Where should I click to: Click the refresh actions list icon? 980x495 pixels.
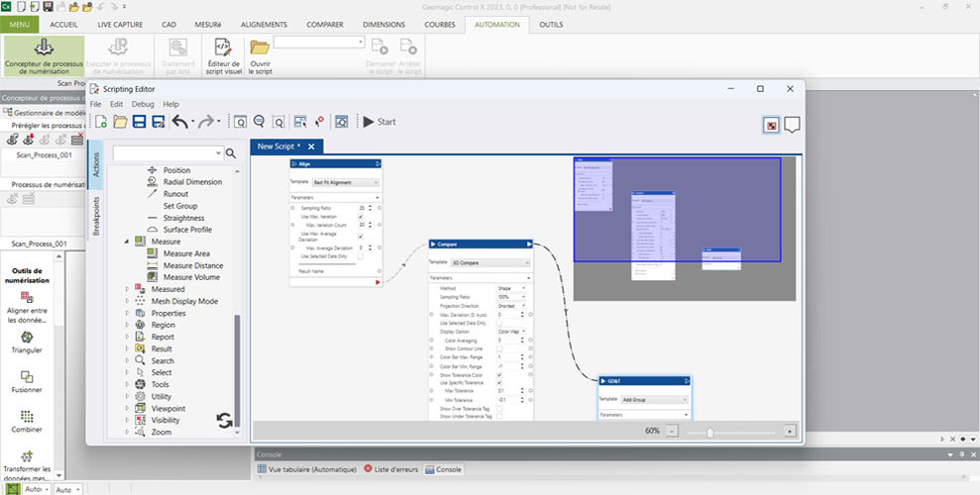224,420
